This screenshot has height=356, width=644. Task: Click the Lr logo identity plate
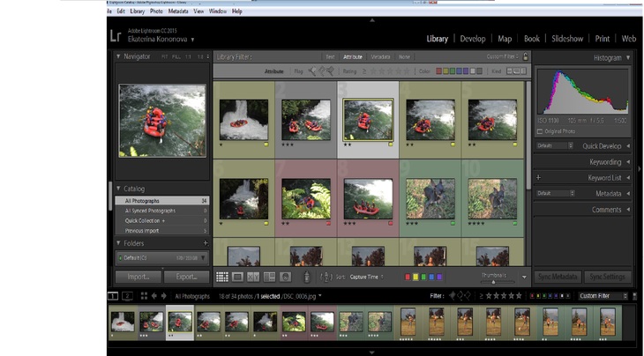(116, 35)
